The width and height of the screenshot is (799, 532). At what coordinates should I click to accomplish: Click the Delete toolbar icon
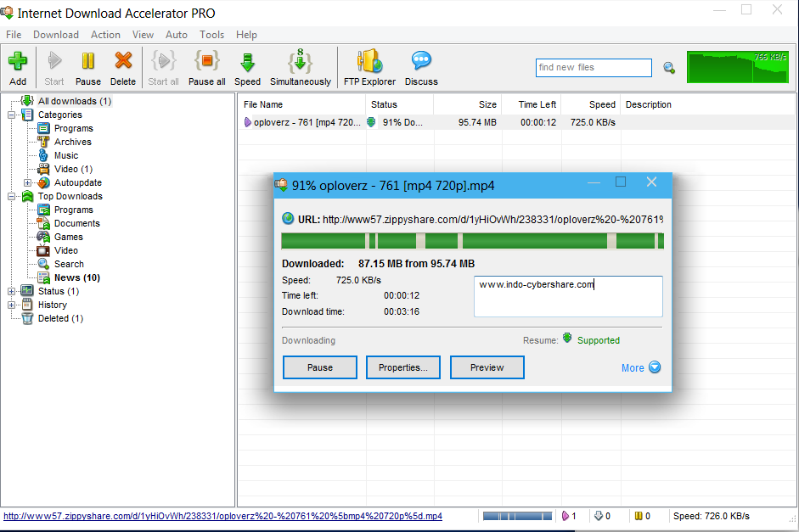pyautogui.click(x=123, y=68)
